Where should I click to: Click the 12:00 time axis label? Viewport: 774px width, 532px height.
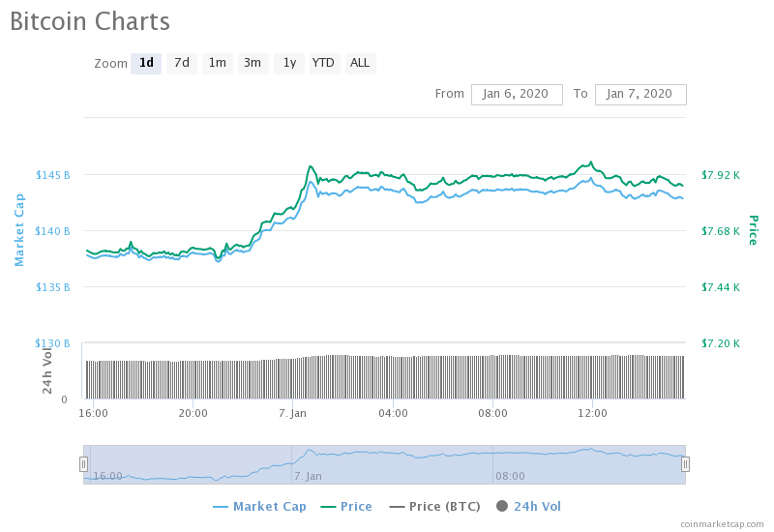592,414
